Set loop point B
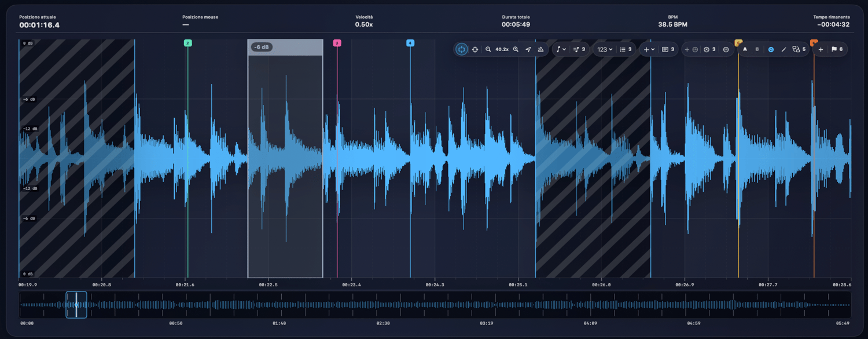The width and height of the screenshot is (868, 339). pos(757,49)
